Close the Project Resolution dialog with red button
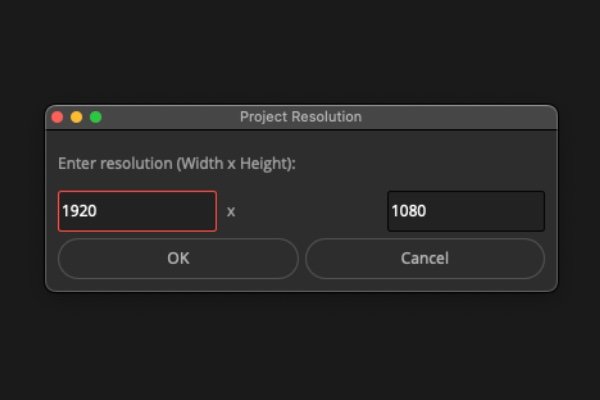This screenshot has width=600, height=400. pos(57,117)
